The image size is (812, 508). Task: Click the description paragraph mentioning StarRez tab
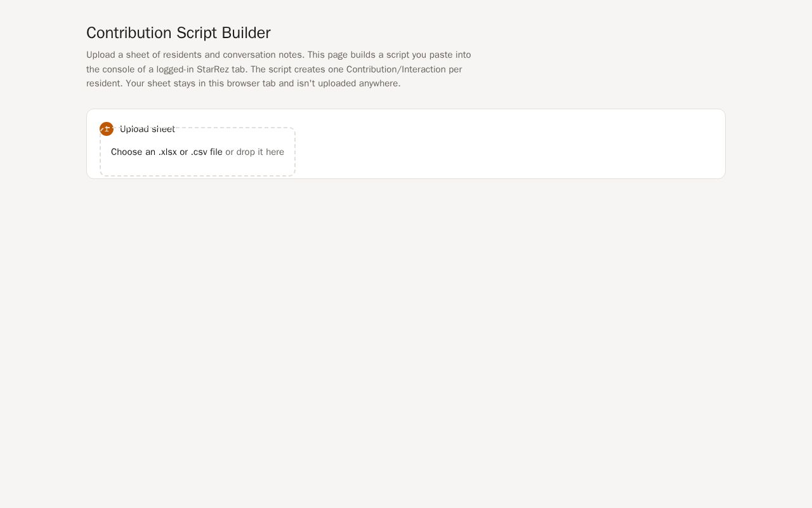point(278,69)
